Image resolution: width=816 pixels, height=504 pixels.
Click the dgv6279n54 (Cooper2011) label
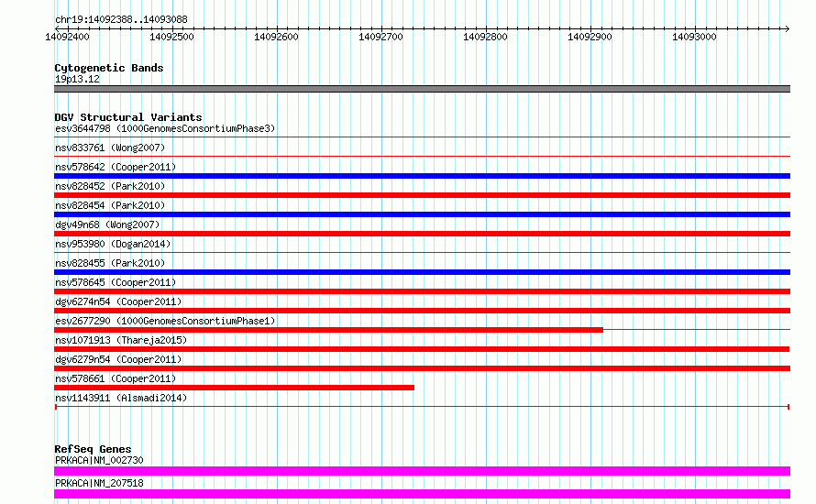pos(118,359)
